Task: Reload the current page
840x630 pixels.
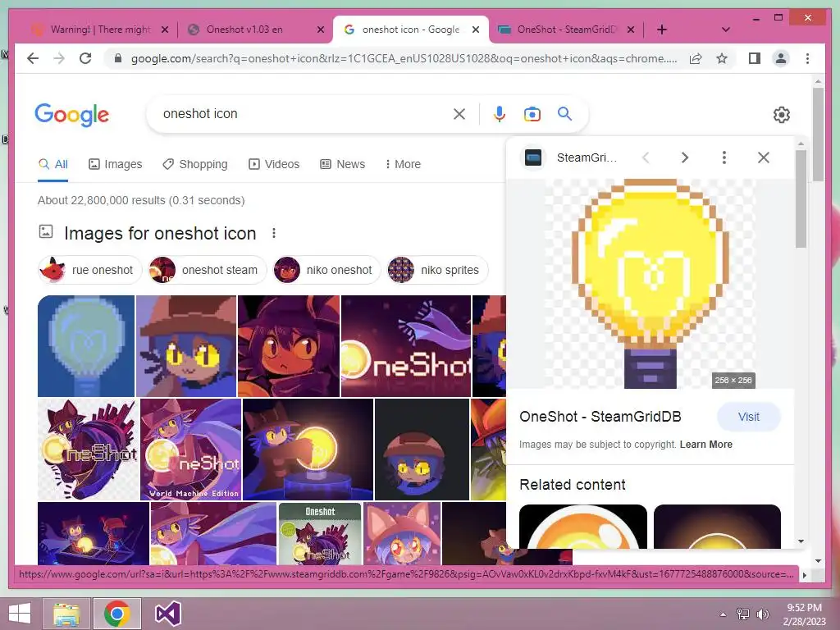Action: point(85,58)
